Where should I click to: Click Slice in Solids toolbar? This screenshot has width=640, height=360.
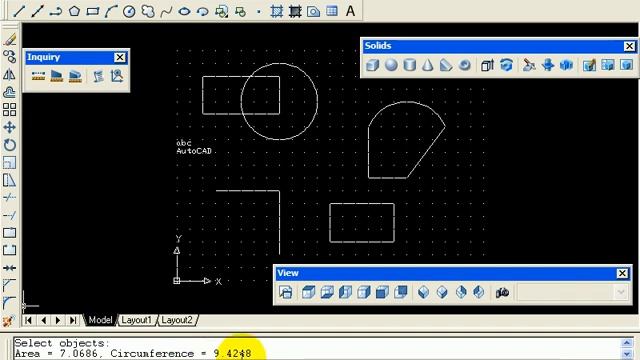click(529, 65)
